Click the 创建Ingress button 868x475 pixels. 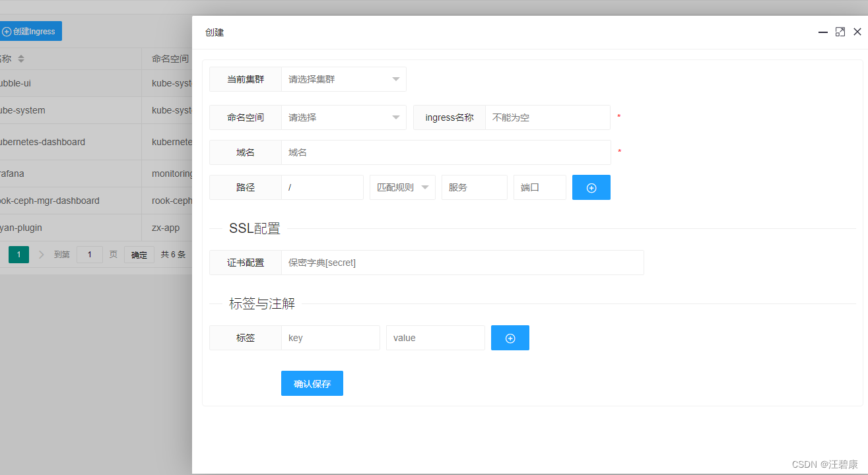pyautogui.click(x=30, y=31)
